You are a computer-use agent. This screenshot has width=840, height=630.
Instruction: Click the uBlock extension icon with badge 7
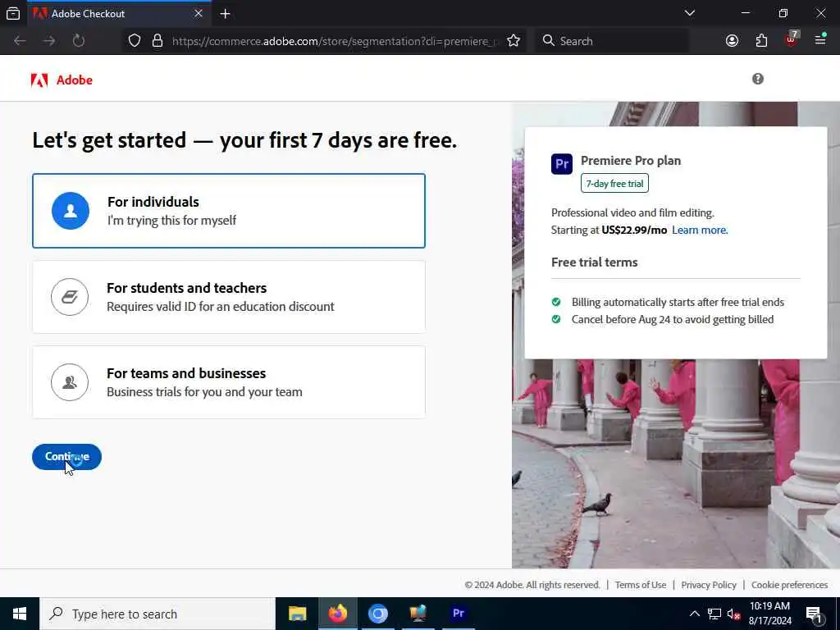792,39
